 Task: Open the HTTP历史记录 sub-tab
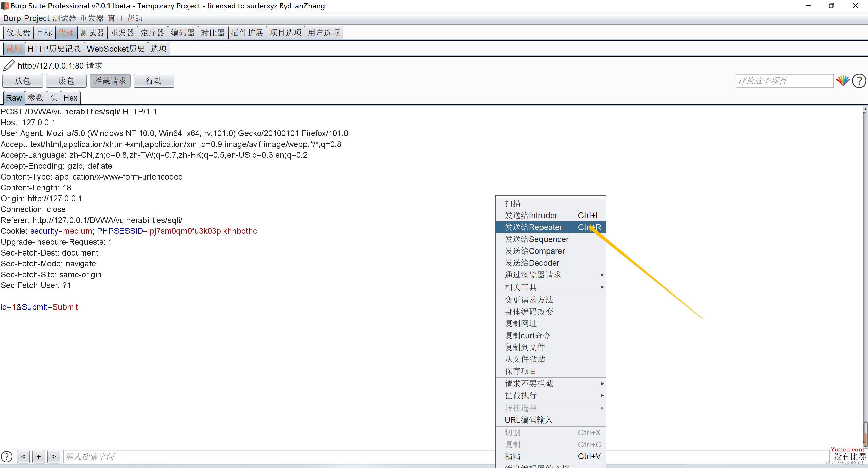point(54,49)
